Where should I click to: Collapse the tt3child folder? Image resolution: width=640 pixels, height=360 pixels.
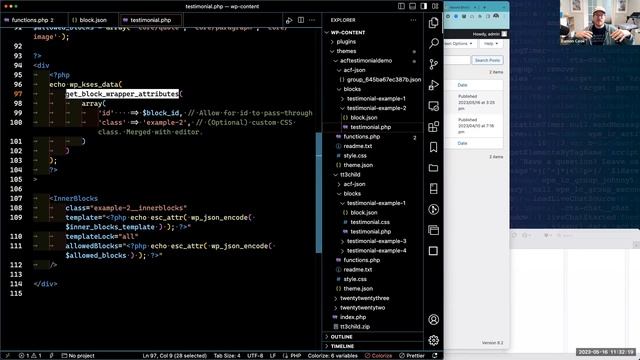coord(350,174)
